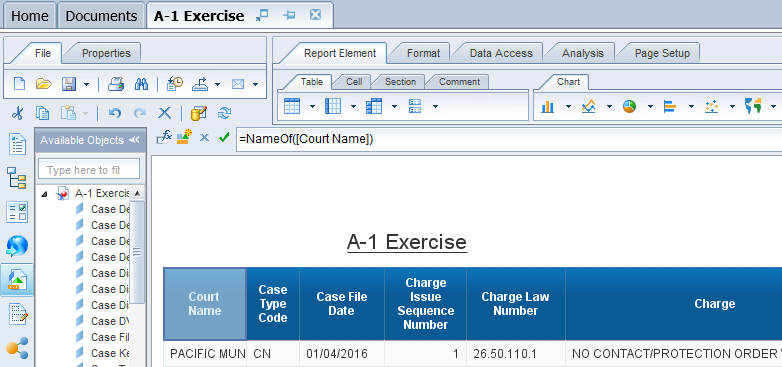
Task: Print the report with the printer icon
Action: [116, 84]
